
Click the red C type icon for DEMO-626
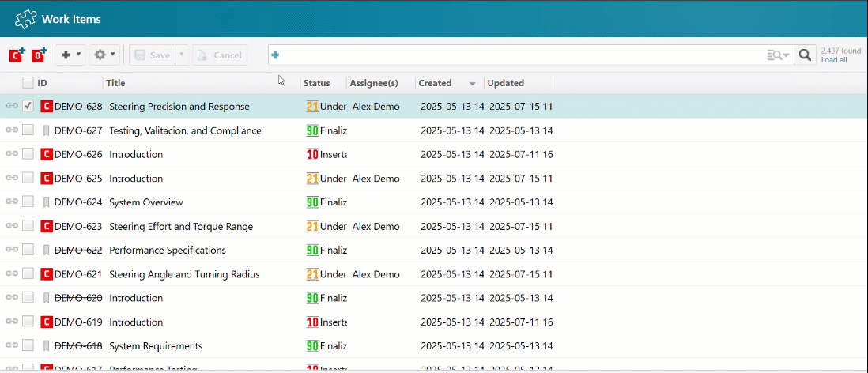point(47,154)
